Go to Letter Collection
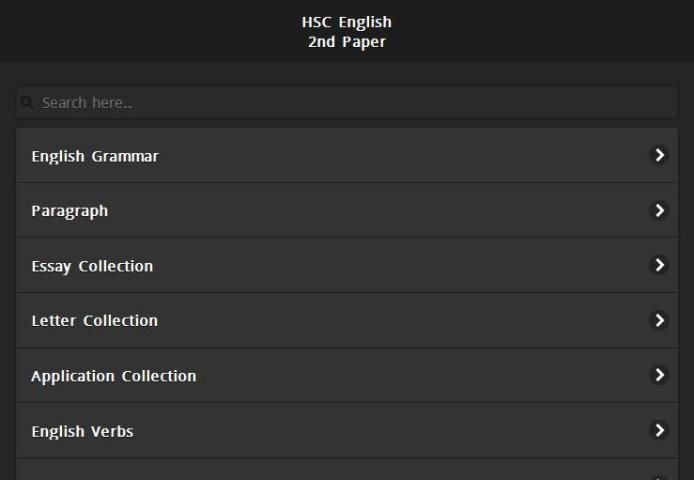The height and width of the screenshot is (480, 694). tap(95, 321)
